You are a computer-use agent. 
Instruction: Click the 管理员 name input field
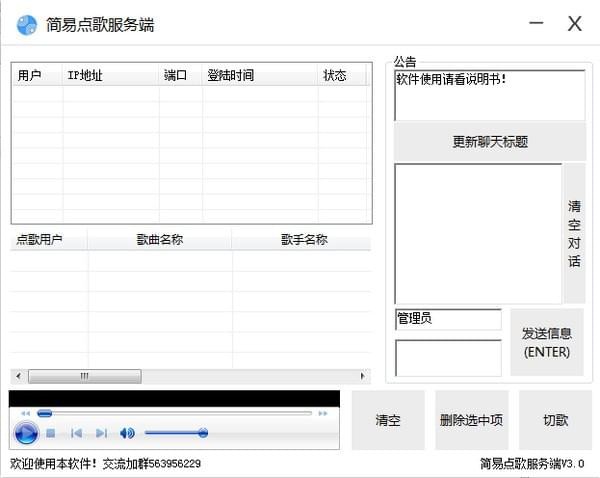[x=448, y=319]
